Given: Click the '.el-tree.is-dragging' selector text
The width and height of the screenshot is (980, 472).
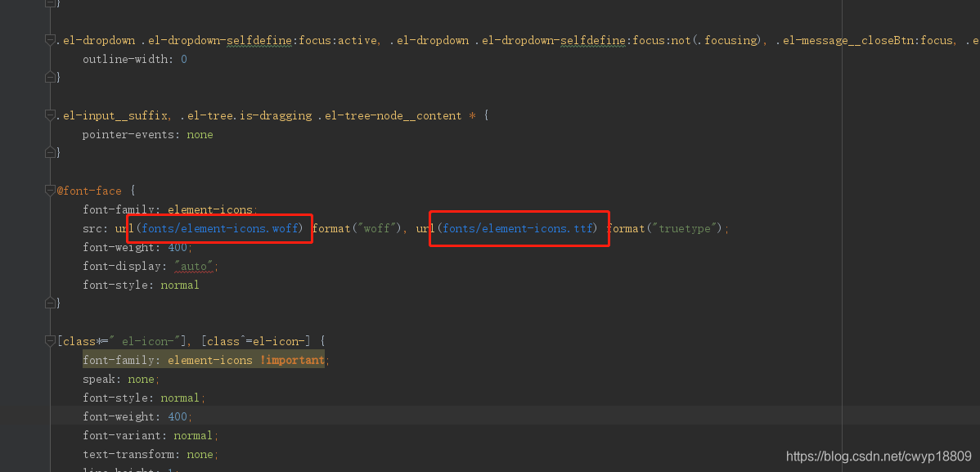Looking at the screenshot, I should coord(246,115).
